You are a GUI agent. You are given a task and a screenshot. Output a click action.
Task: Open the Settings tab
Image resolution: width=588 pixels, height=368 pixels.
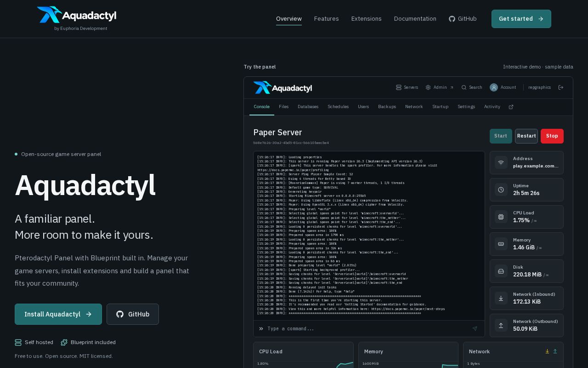tap(466, 107)
